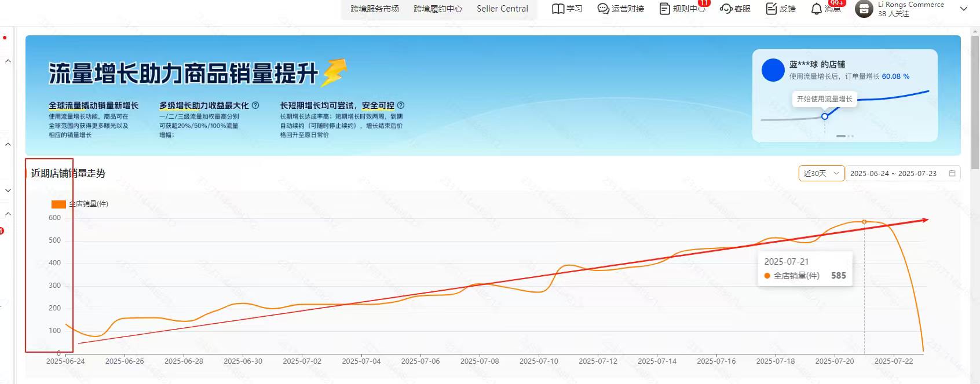Expand the account dropdown chevron
Screen dimensions: 980x384
pyautogui.click(x=964, y=9)
